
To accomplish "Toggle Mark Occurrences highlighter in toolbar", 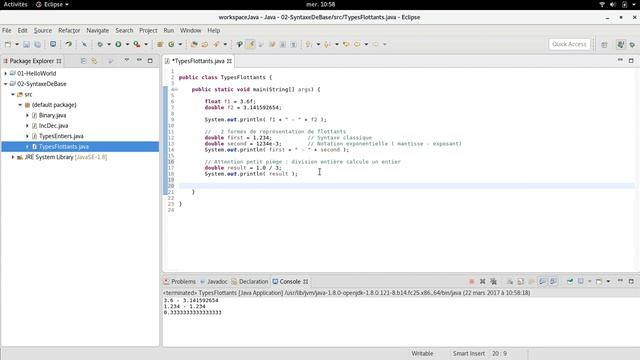I will coord(251,44).
